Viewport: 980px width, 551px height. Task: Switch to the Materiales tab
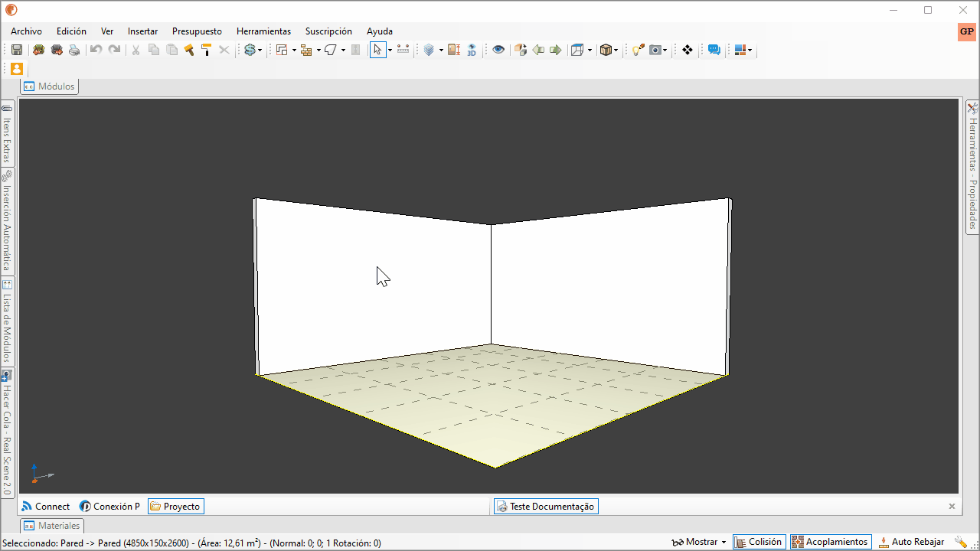[52, 526]
